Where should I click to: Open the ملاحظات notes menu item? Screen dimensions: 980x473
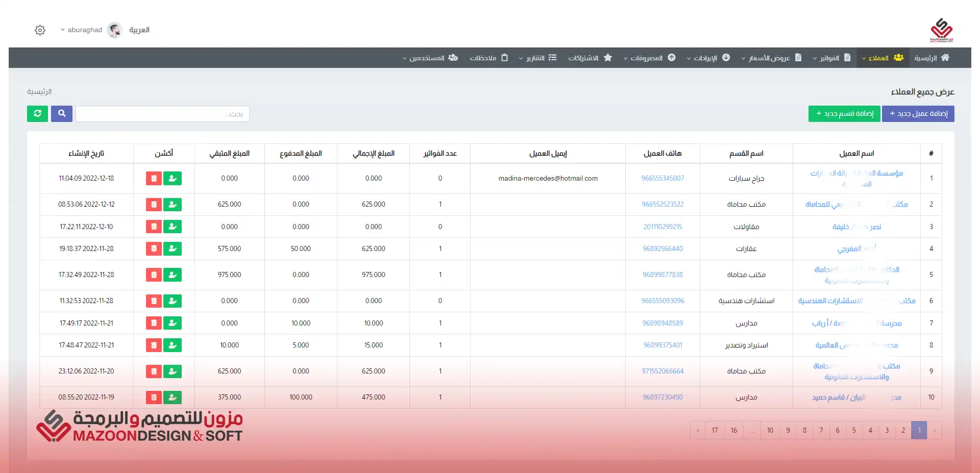point(488,58)
